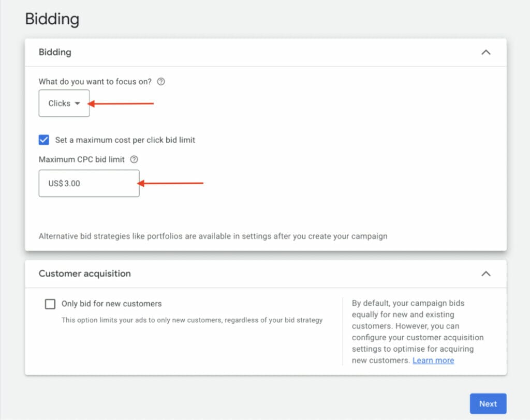Select the Bidding section header
This screenshot has width=530, height=420.
55,52
